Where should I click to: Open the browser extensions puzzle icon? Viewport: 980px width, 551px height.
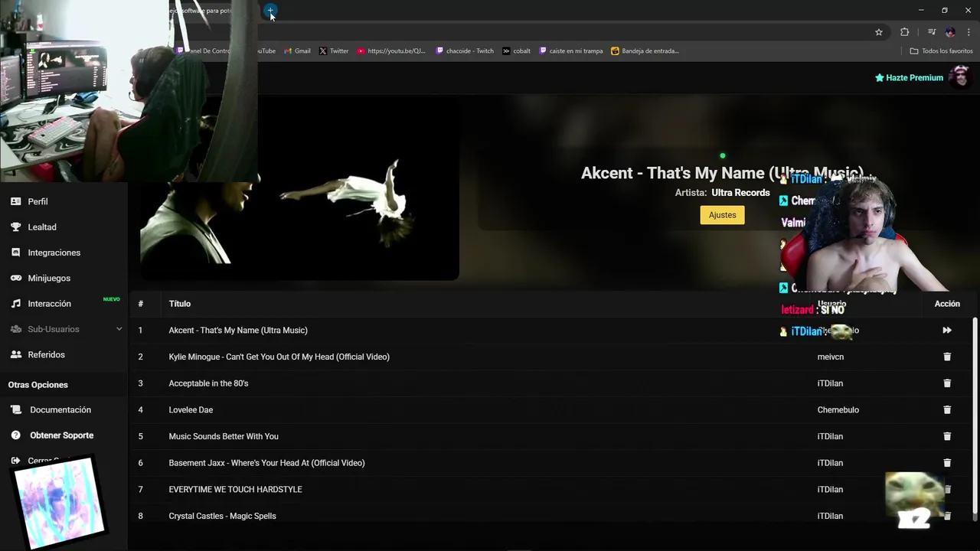point(904,32)
